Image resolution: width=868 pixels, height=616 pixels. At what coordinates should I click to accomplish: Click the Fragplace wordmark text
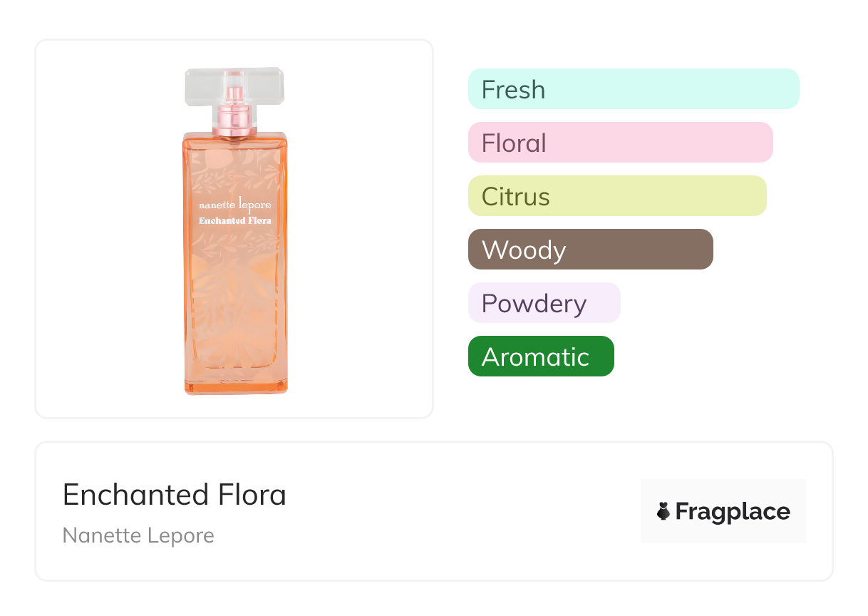click(732, 511)
